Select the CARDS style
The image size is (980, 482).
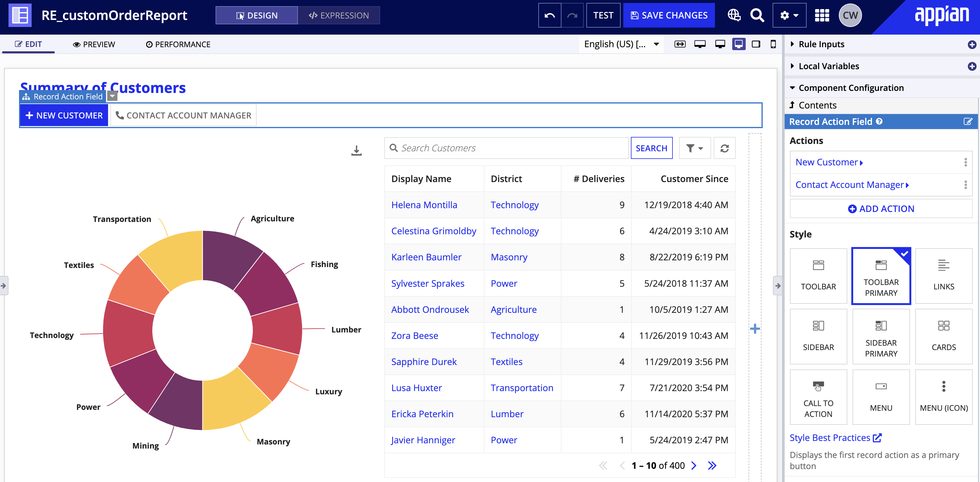(943, 337)
